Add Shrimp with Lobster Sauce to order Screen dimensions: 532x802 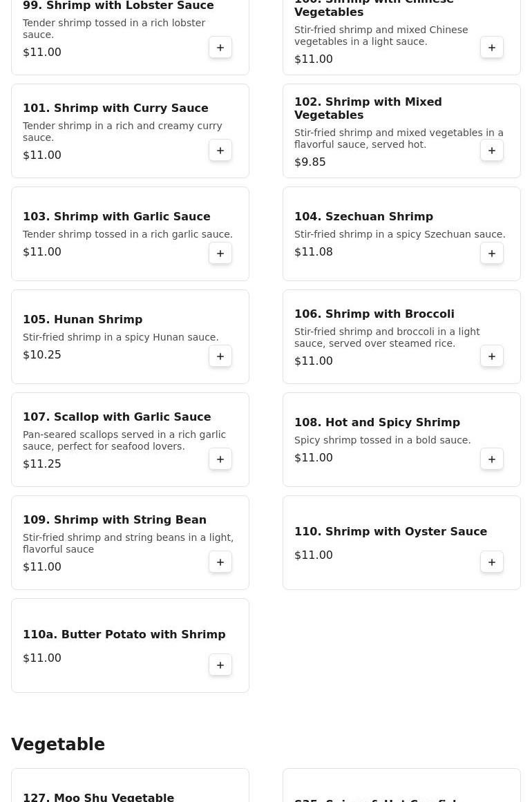pyautogui.click(x=220, y=48)
